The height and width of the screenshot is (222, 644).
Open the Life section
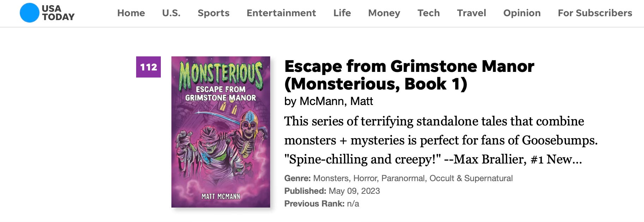(x=342, y=13)
